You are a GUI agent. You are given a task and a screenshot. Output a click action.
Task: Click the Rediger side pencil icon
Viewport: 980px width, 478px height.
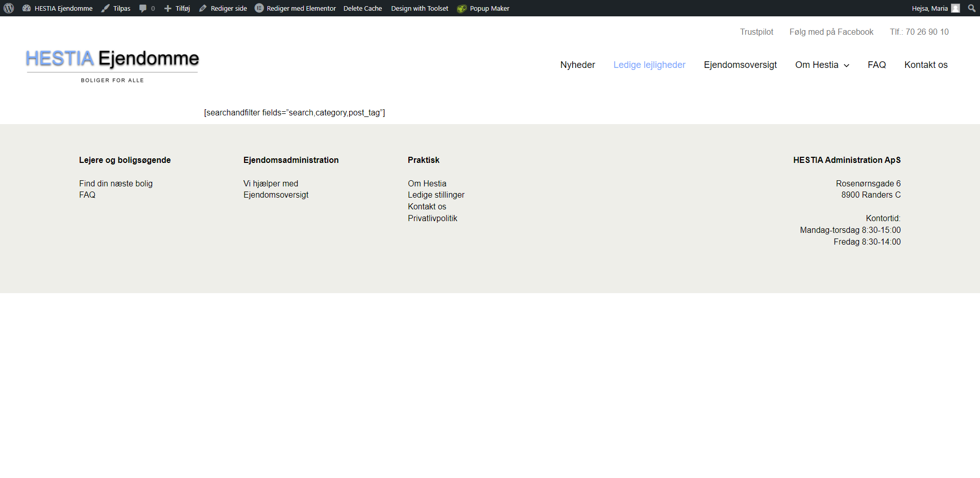203,8
